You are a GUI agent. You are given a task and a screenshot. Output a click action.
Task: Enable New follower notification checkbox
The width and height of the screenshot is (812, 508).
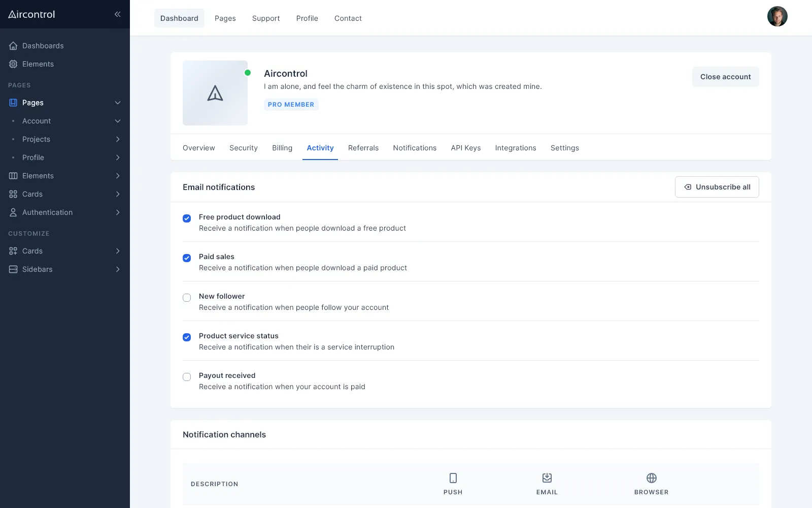187,298
